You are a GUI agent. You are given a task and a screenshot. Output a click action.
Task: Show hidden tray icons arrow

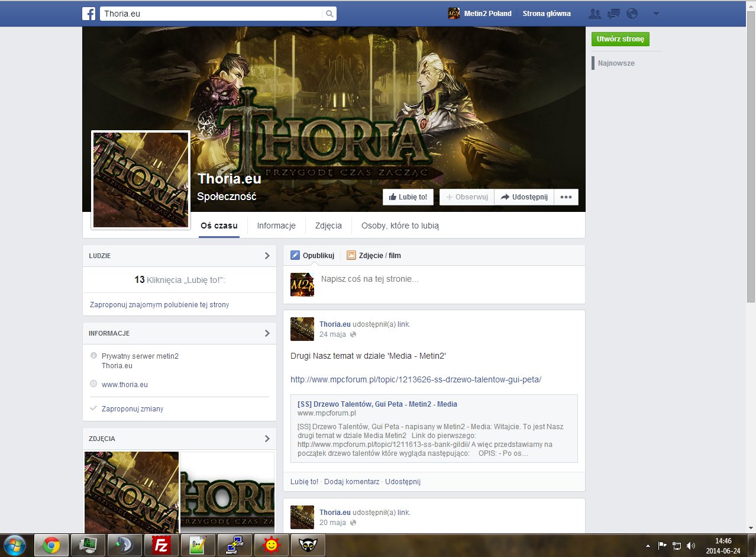(x=648, y=546)
